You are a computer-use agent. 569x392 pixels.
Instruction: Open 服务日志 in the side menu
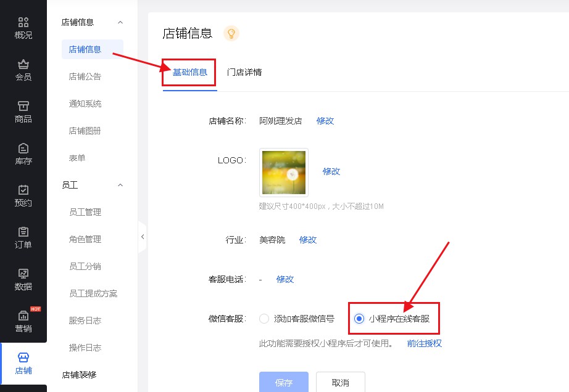[85, 321]
